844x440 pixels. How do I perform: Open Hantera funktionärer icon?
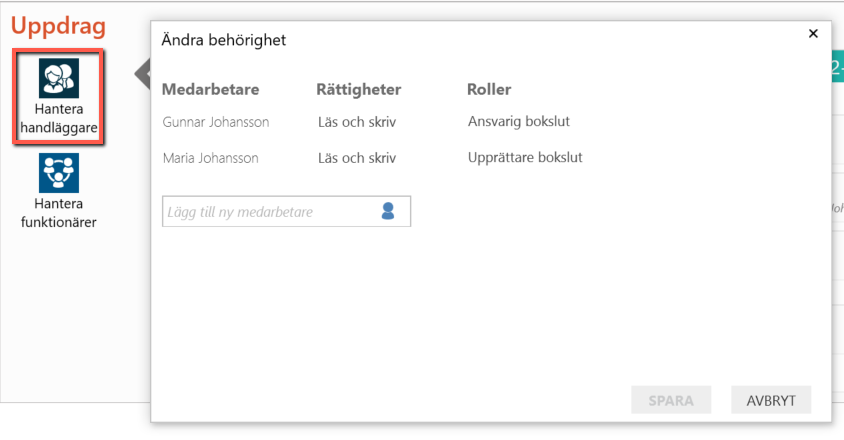59,173
